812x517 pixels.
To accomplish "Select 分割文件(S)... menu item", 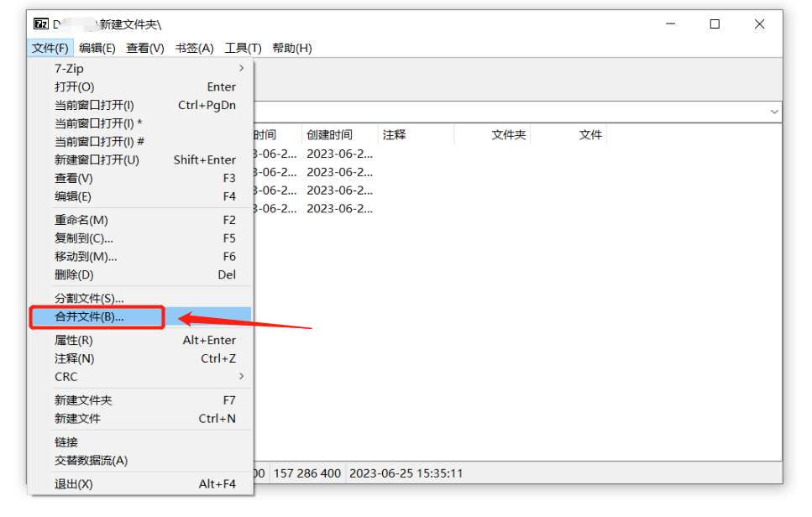I will pyautogui.click(x=141, y=299).
